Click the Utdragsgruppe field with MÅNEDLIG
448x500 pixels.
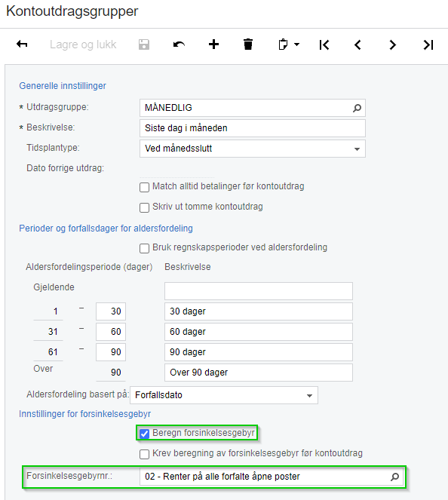[x=253, y=108]
